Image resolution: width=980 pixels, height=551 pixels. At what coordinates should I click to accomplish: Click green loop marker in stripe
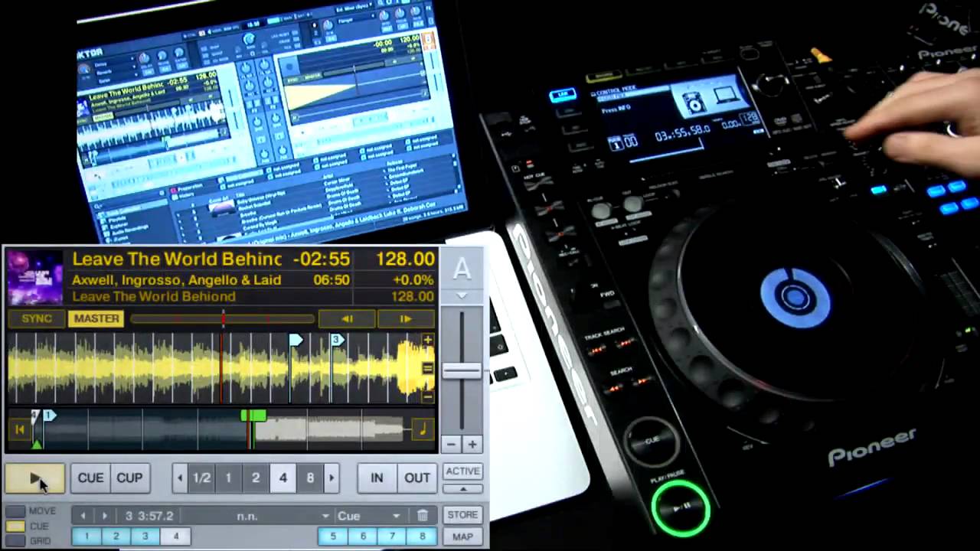pos(253,416)
